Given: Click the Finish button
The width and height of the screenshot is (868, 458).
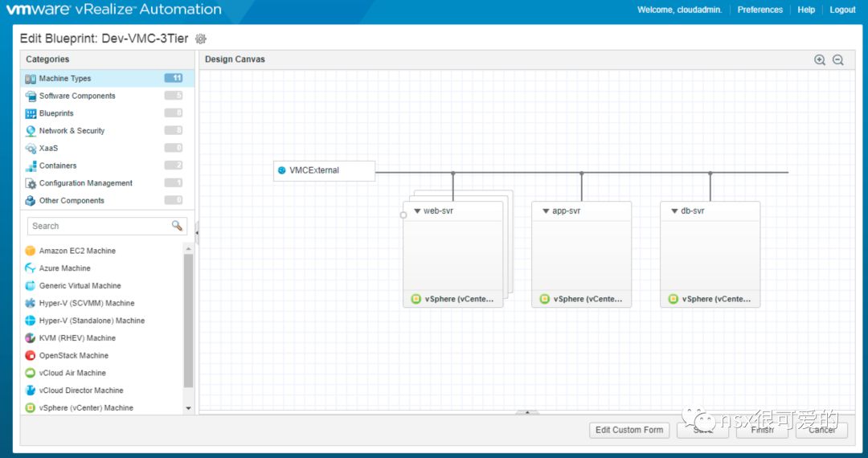Looking at the screenshot, I should (x=762, y=430).
